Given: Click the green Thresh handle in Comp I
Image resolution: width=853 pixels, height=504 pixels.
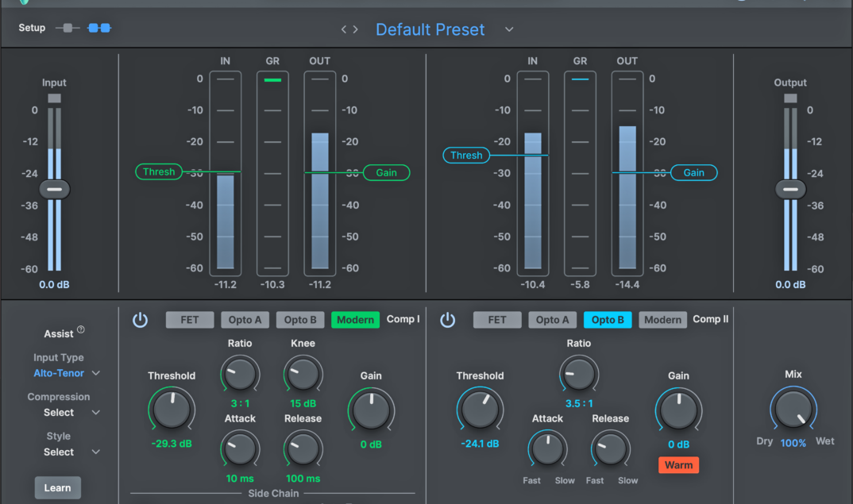Looking at the screenshot, I should (158, 171).
